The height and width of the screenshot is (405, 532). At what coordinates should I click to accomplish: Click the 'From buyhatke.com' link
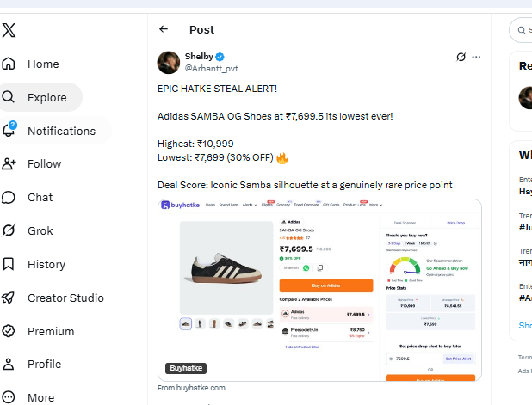(191, 388)
